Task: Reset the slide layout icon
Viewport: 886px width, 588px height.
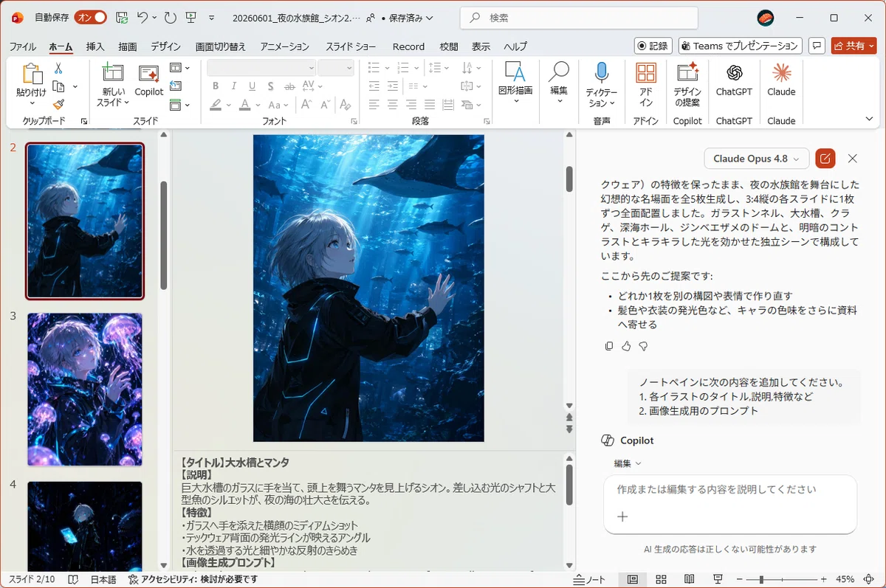Action: [175, 86]
